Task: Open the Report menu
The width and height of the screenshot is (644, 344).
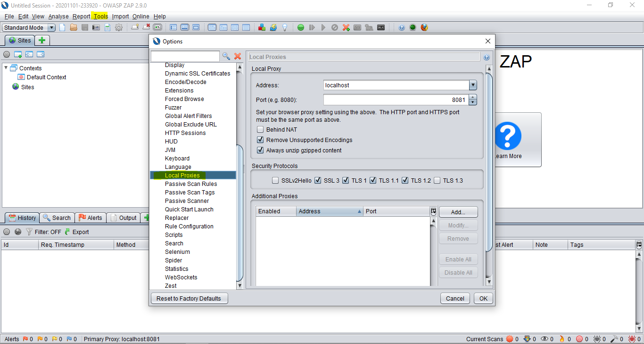Action: (81, 16)
